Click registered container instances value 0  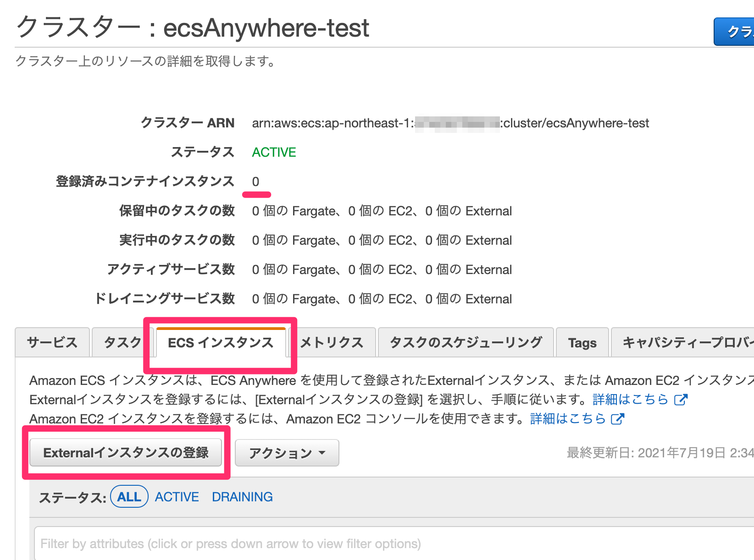(255, 181)
